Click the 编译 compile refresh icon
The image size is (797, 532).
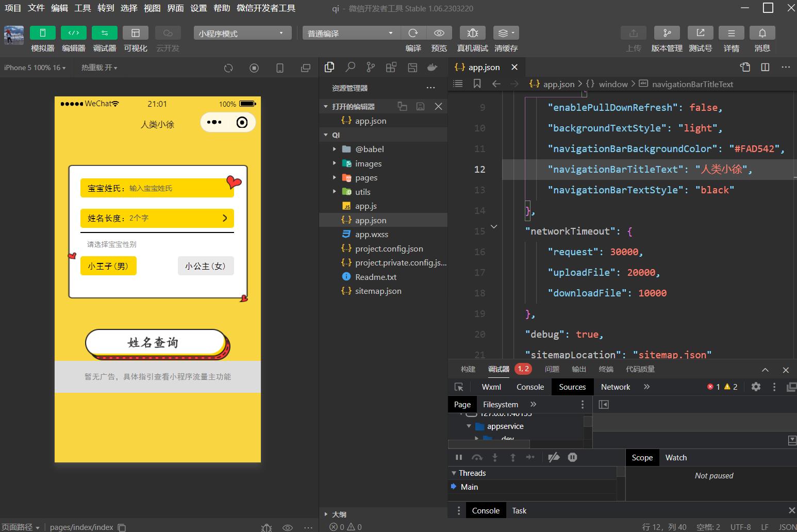(413, 33)
